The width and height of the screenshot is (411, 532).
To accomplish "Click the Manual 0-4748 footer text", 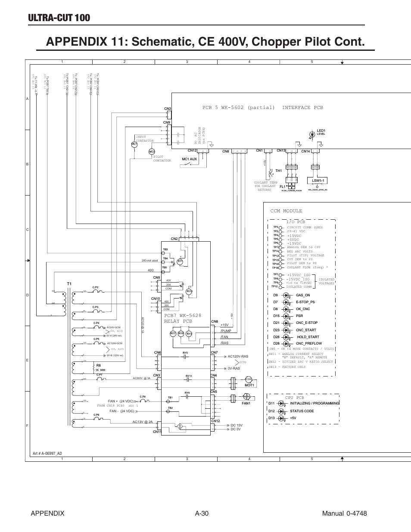I will (x=345, y=513).
